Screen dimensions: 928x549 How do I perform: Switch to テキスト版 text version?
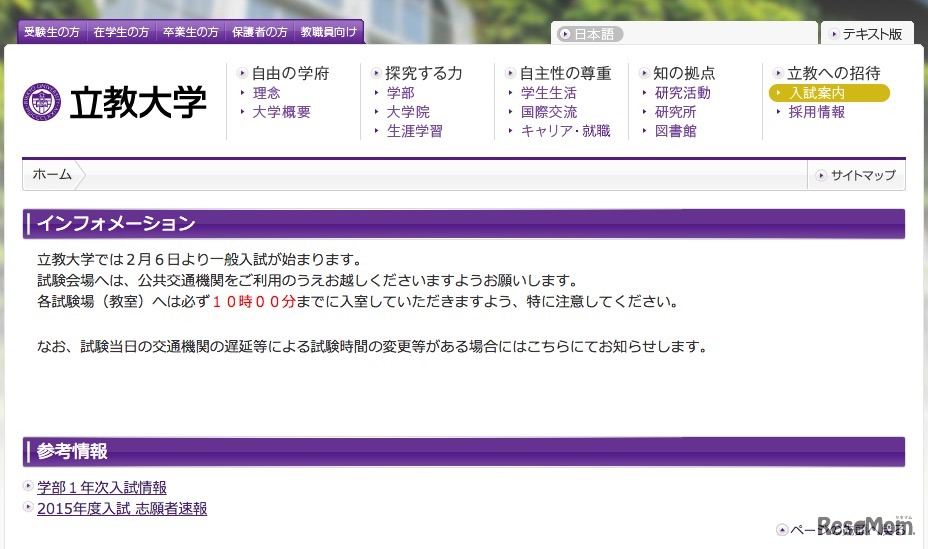click(x=872, y=34)
